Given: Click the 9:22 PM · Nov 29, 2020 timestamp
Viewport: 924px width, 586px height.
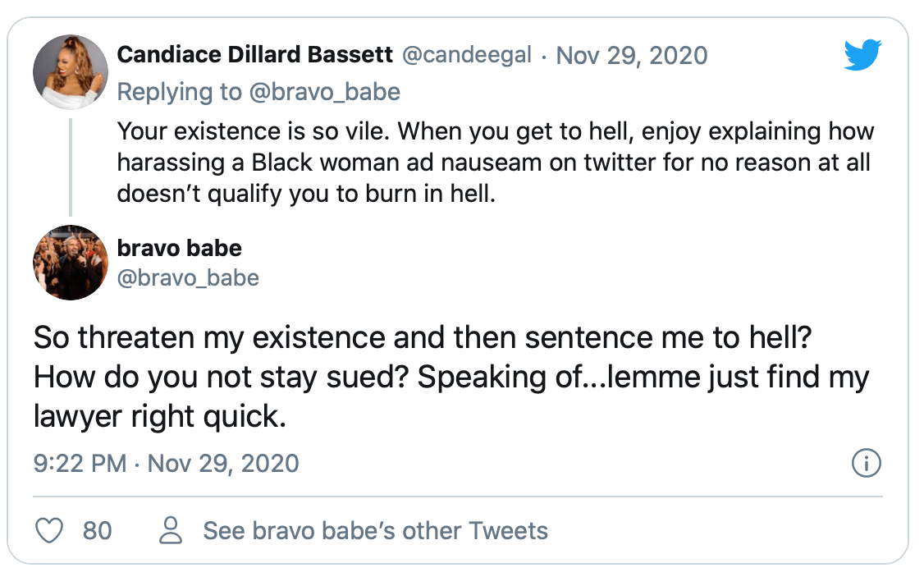Looking at the screenshot, I should pyautogui.click(x=167, y=464).
